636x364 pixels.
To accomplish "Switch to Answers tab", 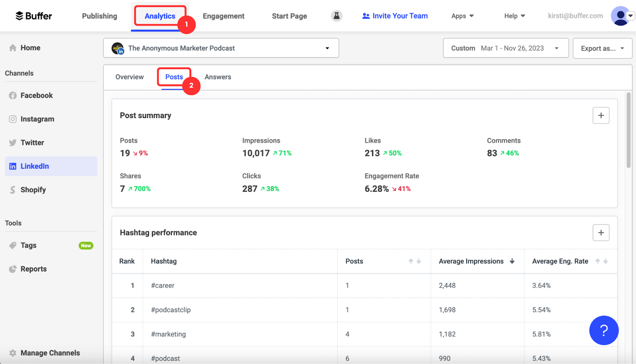I will [218, 77].
